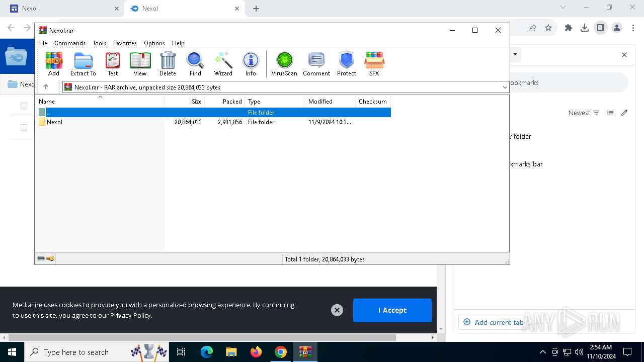644x362 pixels.
Task: Close the bookmarks side panel
Action: click(x=624, y=55)
